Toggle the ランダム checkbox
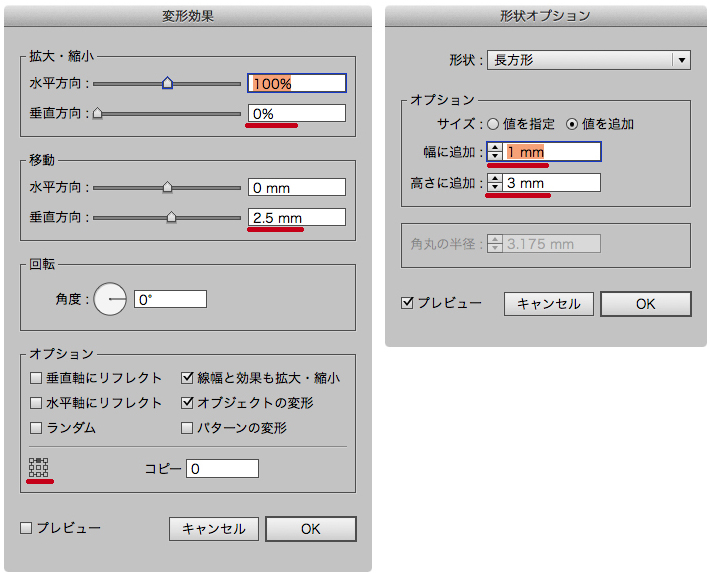 pyautogui.click(x=36, y=428)
